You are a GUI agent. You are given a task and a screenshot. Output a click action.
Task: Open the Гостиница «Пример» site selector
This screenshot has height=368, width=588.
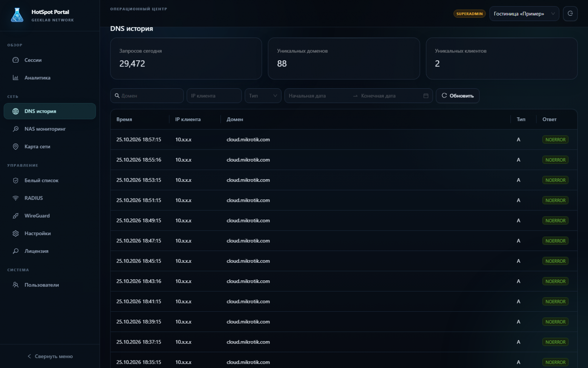tap(524, 14)
